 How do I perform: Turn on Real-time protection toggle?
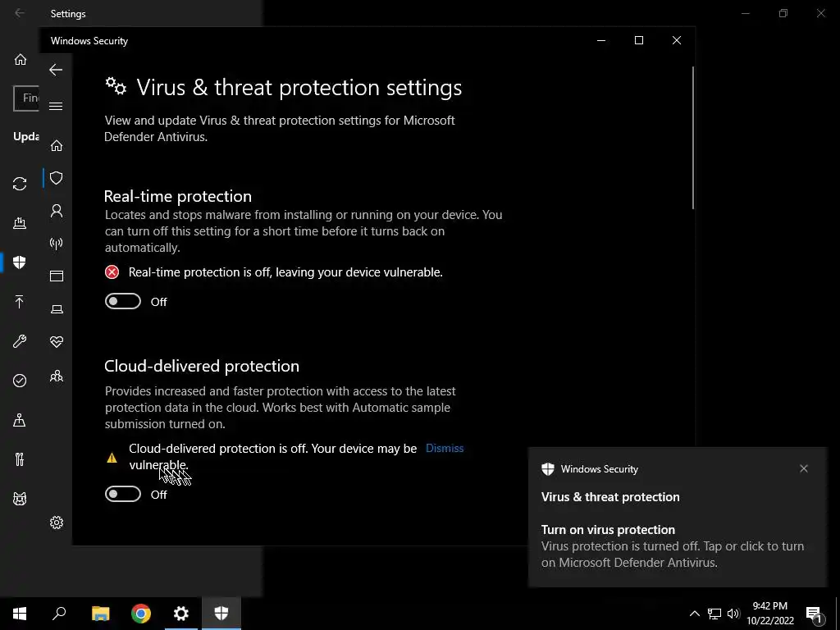coord(123,302)
